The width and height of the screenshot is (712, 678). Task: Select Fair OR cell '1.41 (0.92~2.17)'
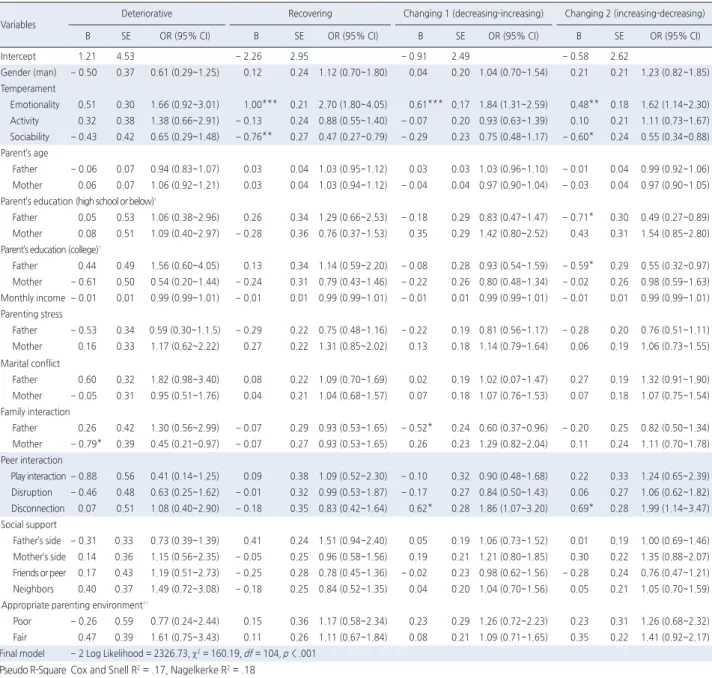click(x=675, y=638)
